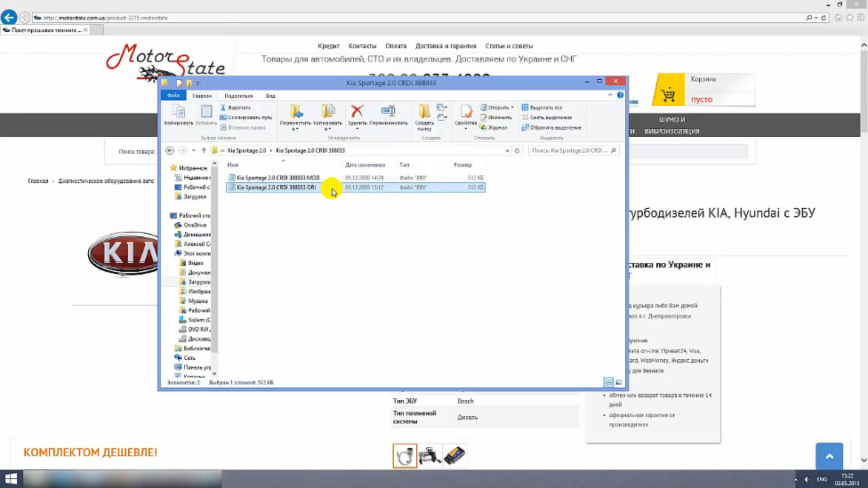The width and height of the screenshot is (868, 488).
Task: Click the Explorer back navigation arrow
Action: (x=170, y=150)
